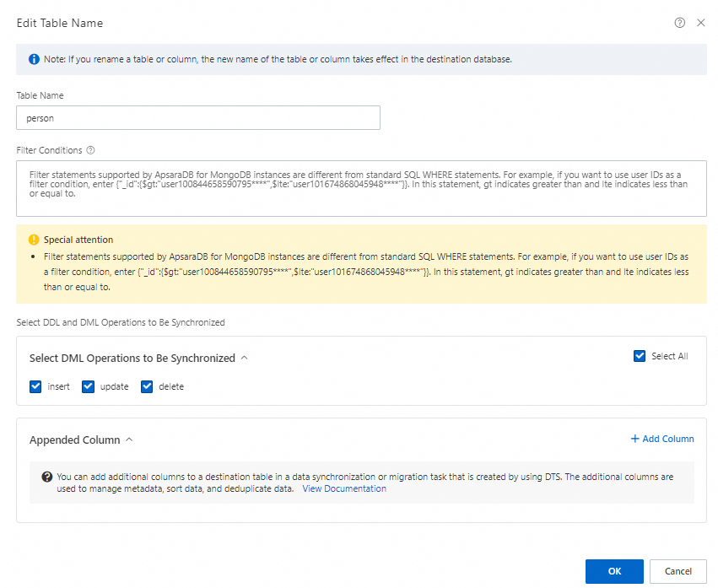The image size is (718, 588).
Task: Close the Edit Table Name dialog
Action: coord(700,23)
